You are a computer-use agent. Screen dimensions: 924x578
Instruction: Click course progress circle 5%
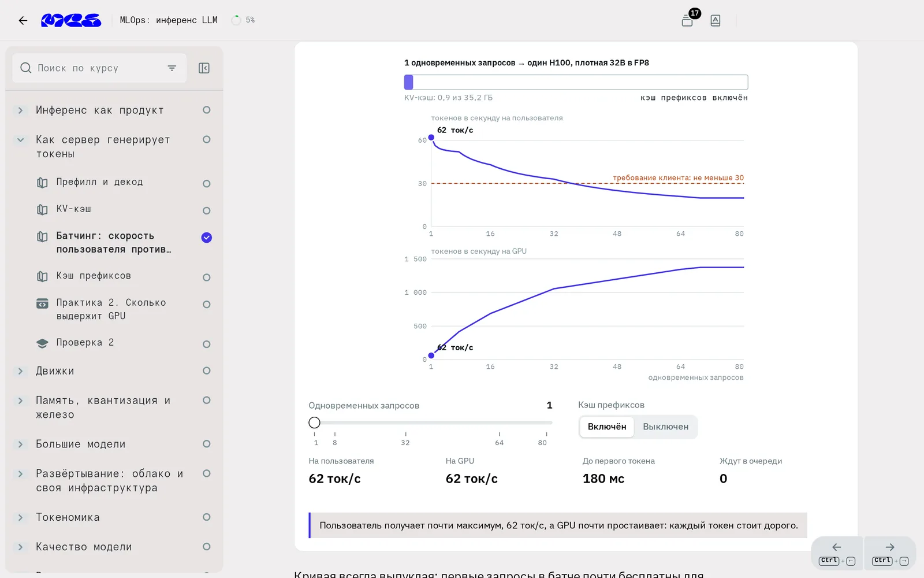[x=236, y=20]
